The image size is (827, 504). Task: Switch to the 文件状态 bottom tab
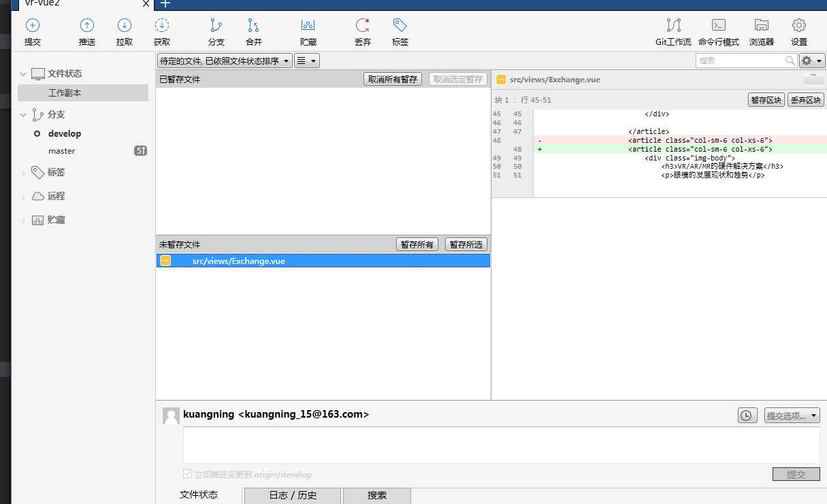pyautogui.click(x=199, y=494)
